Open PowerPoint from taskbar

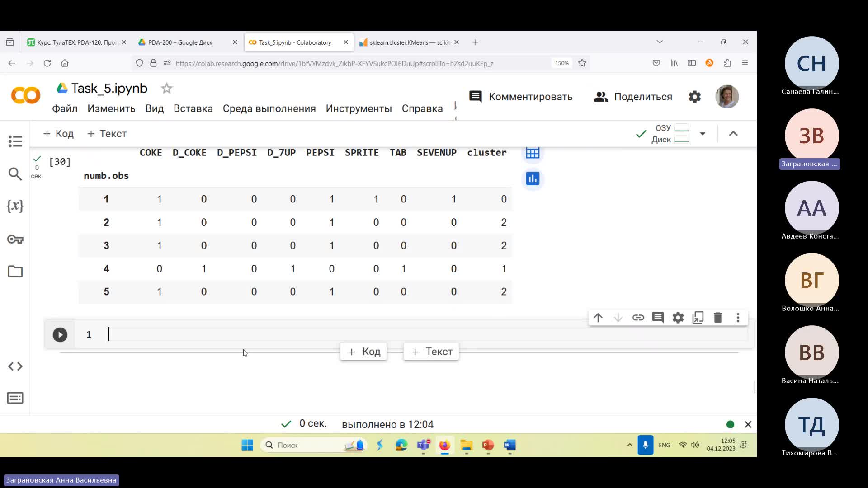pyautogui.click(x=488, y=445)
